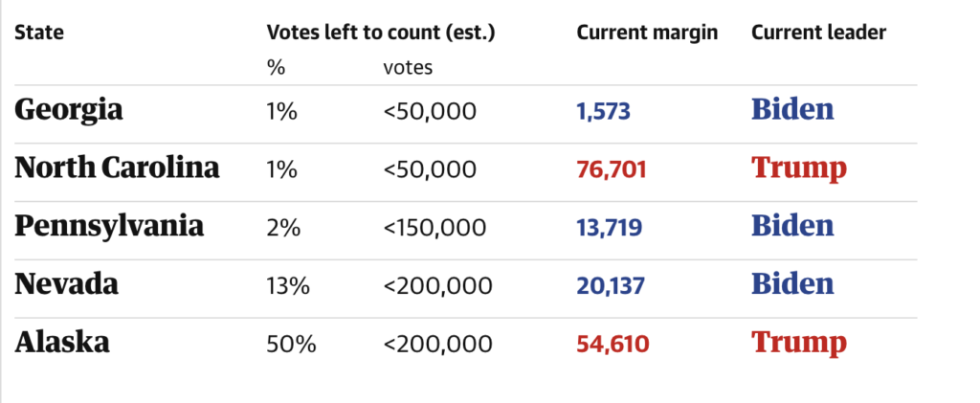This screenshot has height=403, width=980.
Task: Click Trump as North Carolina's leader
Action: tap(798, 168)
